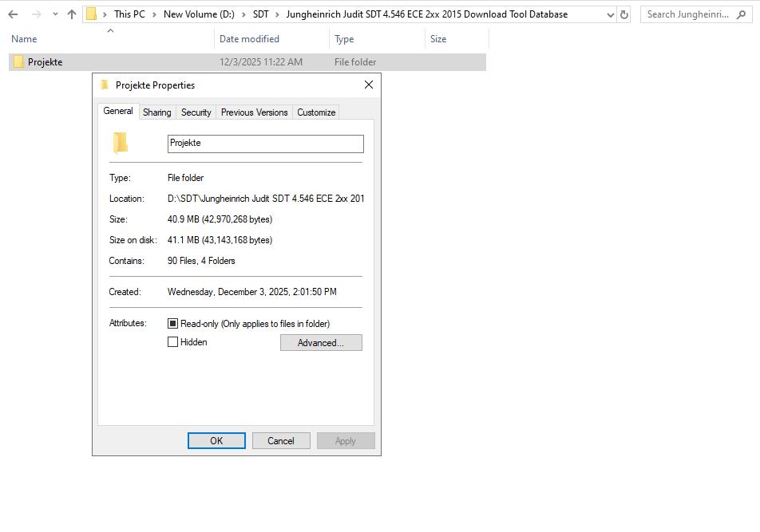
Task: Click the Forward navigation arrow
Action: click(37, 14)
